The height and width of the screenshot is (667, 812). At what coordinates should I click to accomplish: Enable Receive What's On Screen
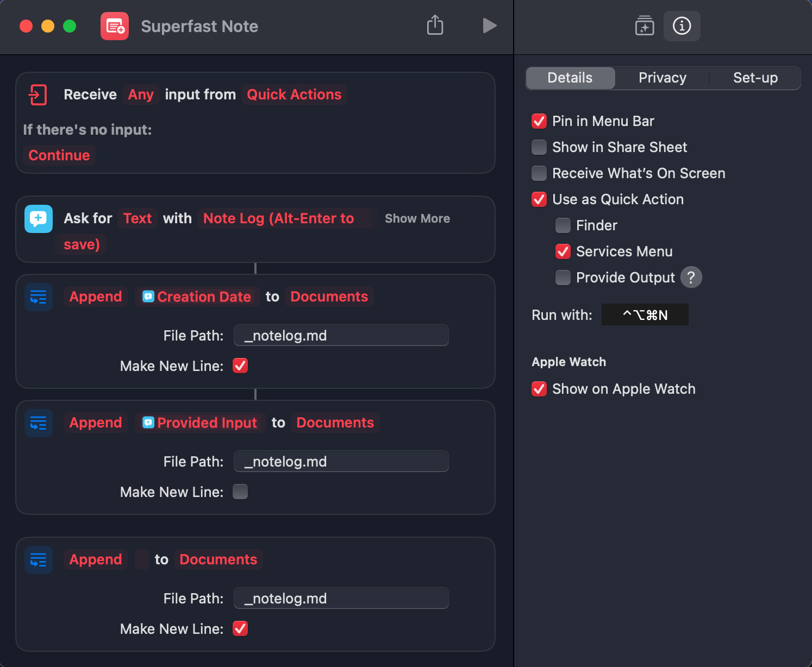click(x=539, y=173)
